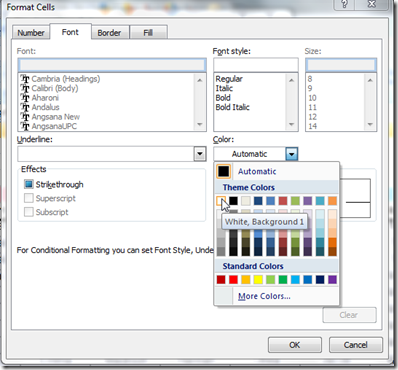Click the Automatic black color icon
Viewport: 398px width, 370px height.
[223, 171]
